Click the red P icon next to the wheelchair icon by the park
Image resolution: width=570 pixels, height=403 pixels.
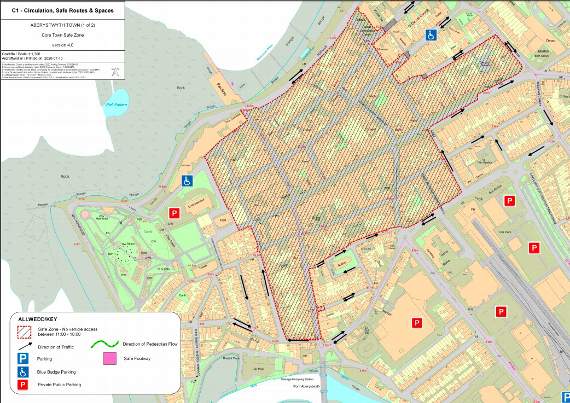tap(174, 213)
